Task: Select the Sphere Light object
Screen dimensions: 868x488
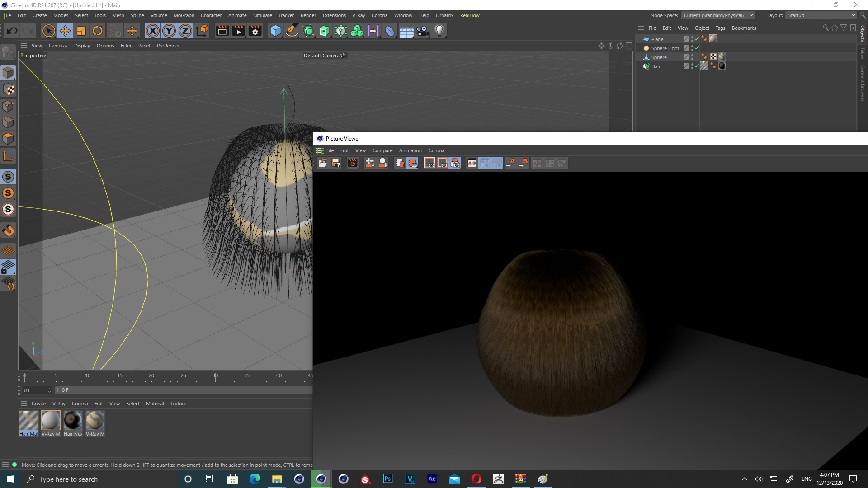Action: click(665, 48)
